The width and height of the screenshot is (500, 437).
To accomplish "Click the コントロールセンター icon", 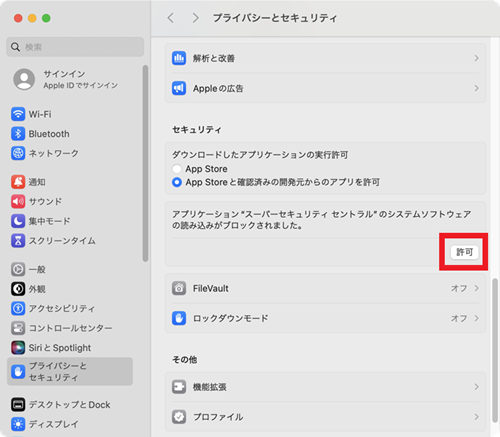I will (x=18, y=328).
